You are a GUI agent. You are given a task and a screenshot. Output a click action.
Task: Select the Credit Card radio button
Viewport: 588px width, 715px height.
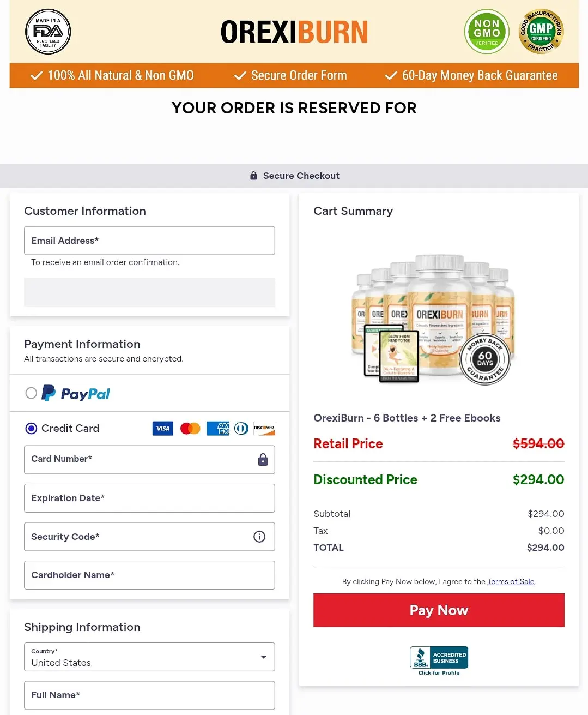[x=31, y=429]
